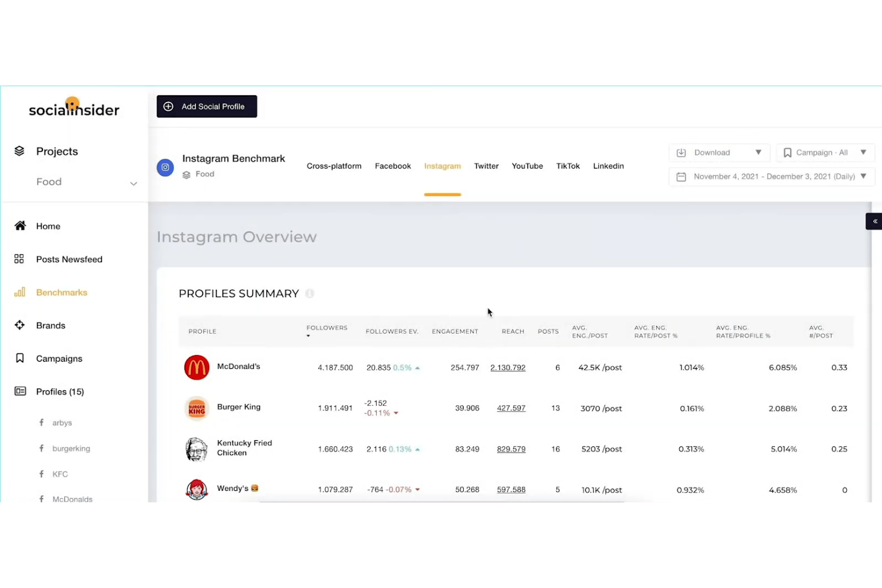Screen dimensions: 882x588
Task: Click the McDonald's profile name in the table
Action: point(238,366)
